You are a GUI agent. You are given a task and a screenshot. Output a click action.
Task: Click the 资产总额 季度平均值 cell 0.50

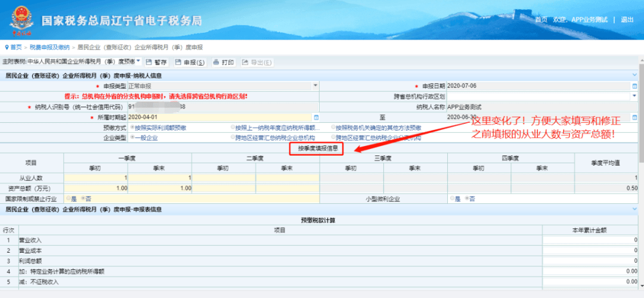click(606, 188)
